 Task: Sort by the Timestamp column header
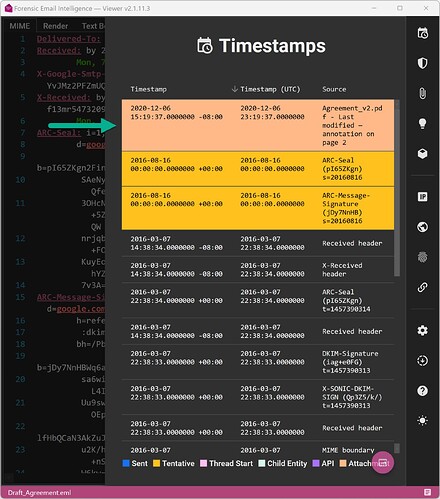point(149,89)
